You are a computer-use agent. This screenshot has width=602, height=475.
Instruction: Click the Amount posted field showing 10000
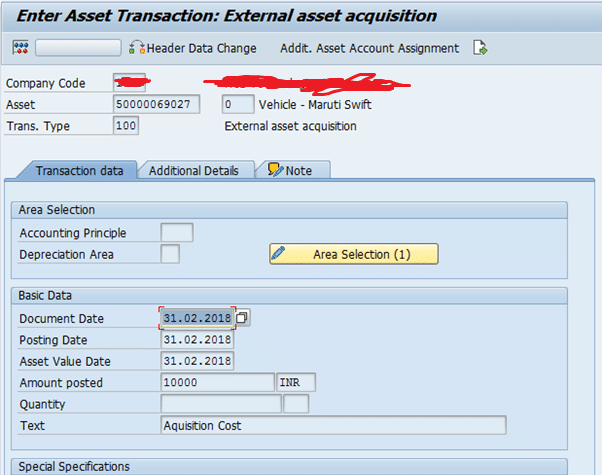[x=216, y=382]
